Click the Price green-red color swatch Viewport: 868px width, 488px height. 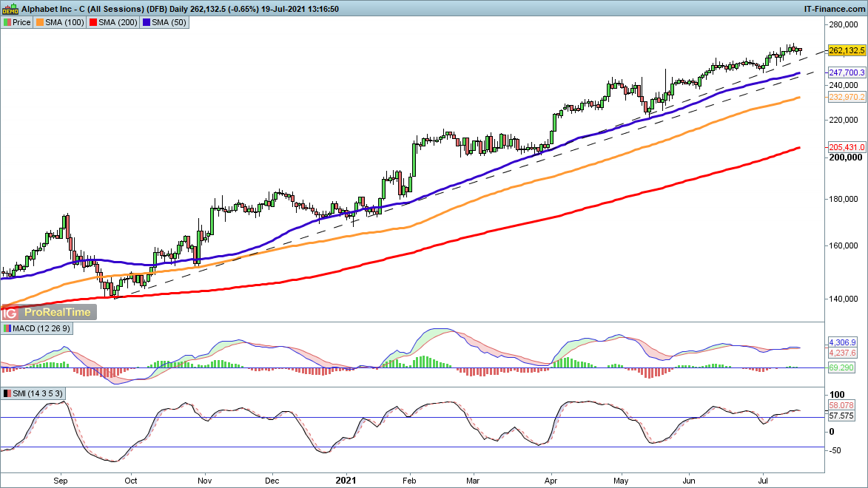pos(7,23)
